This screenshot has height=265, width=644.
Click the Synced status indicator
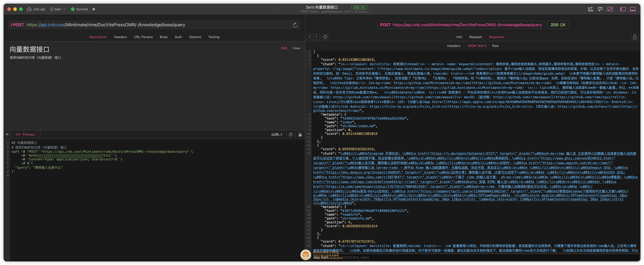[79, 9]
